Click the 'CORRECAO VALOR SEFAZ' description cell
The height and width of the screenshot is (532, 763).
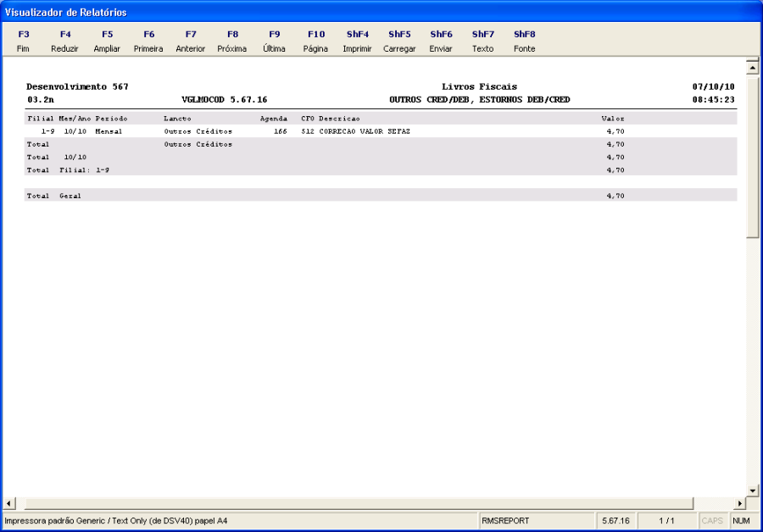(x=365, y=131)
